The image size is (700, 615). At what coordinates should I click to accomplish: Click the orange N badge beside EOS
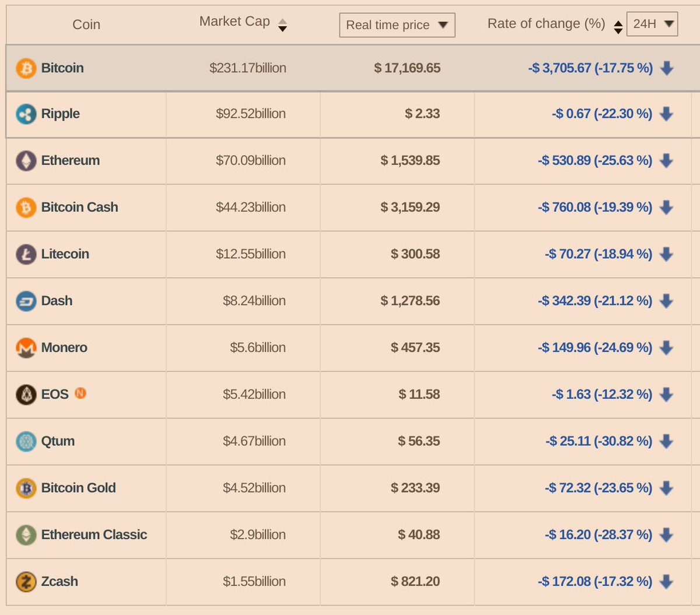click(80, 393)
